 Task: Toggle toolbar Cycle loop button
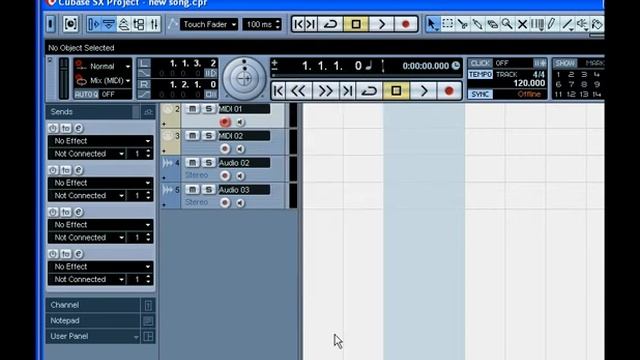(x=330, y=24)
